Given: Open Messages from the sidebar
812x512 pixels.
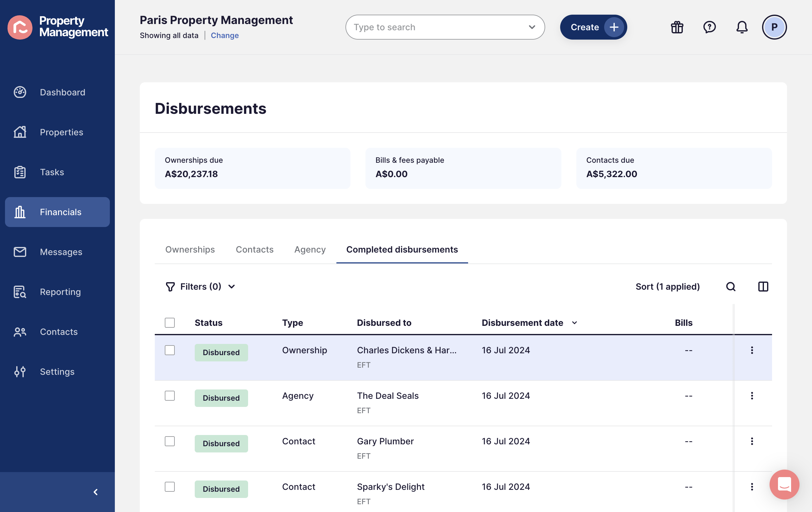Looking at the screenshot, I should [x=57, y=252].
